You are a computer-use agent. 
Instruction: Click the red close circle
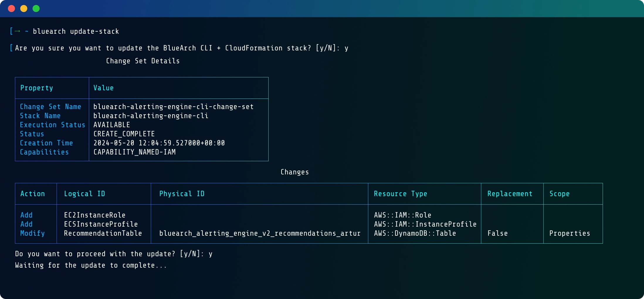pos(11,9)
